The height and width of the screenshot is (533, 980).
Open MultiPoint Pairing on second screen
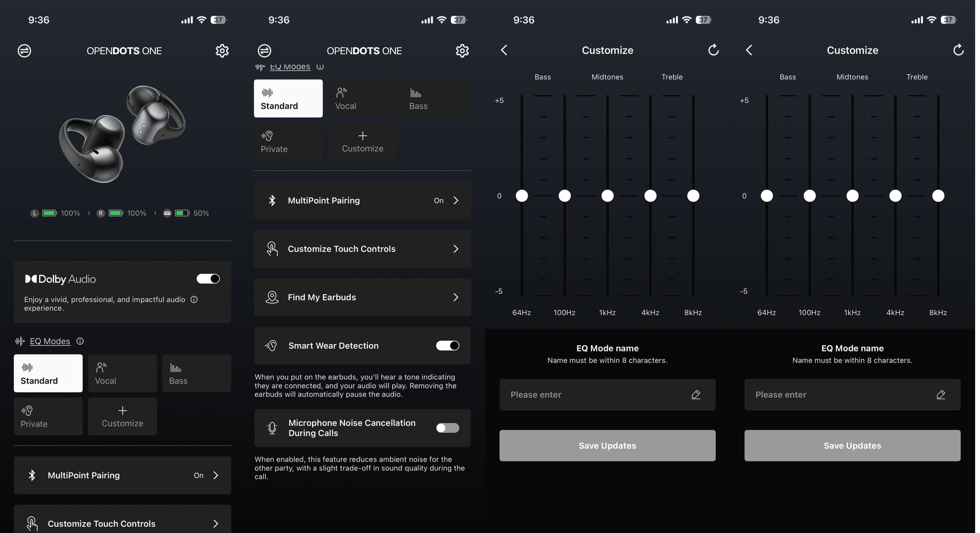click(363, 201)
